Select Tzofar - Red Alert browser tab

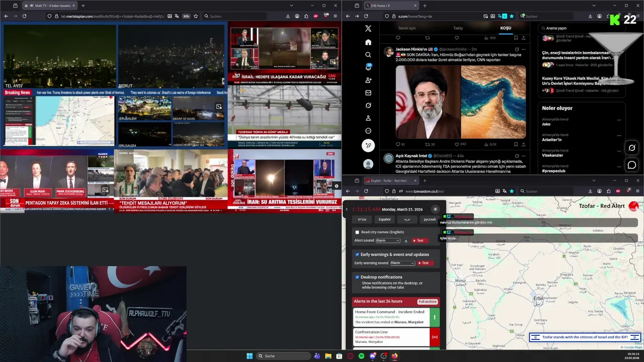(x=390, y=180)
